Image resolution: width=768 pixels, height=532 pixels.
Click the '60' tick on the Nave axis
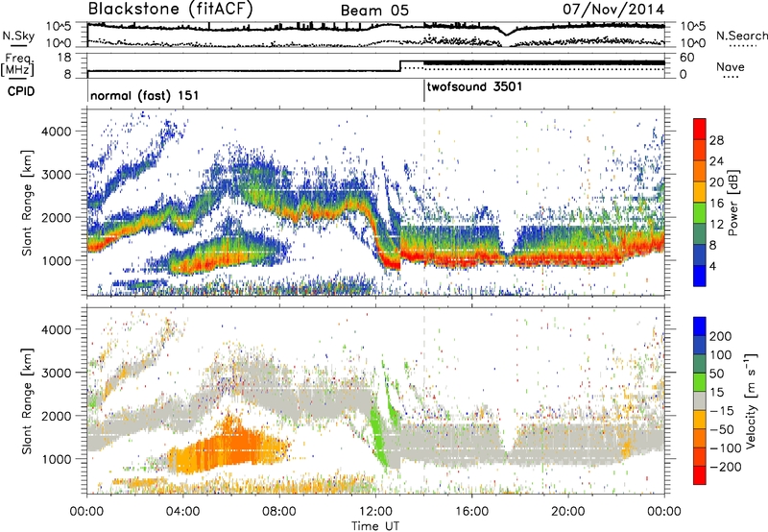tap(687, 58)
